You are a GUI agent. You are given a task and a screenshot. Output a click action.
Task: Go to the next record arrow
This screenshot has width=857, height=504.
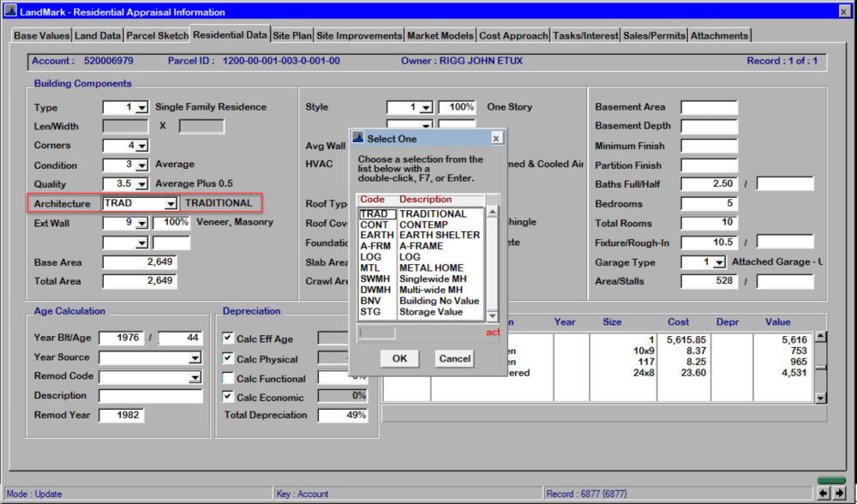point(840,493)
